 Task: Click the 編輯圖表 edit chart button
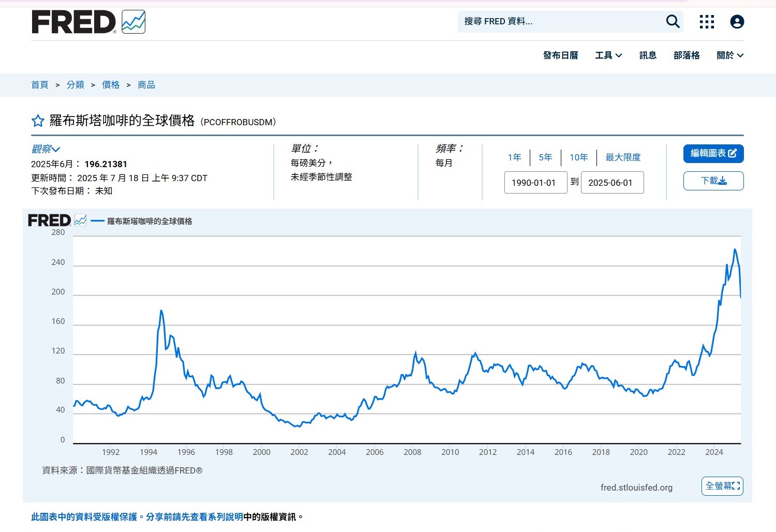[713, 154]
